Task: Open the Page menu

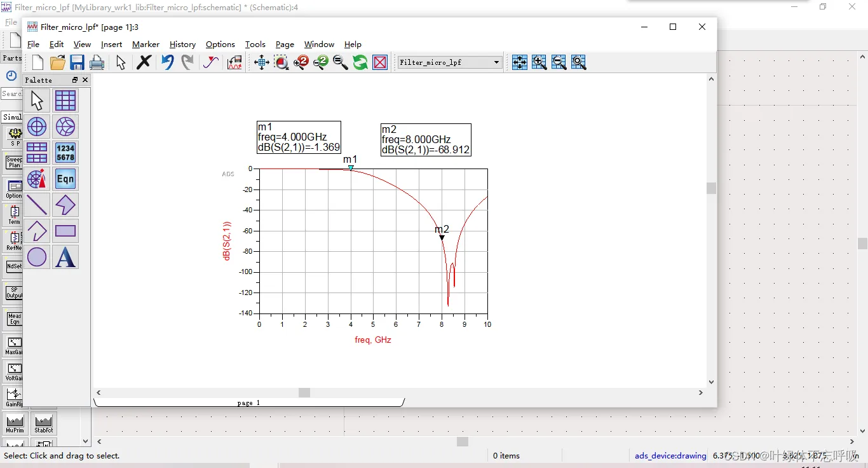Action: (x=285, y=45)
